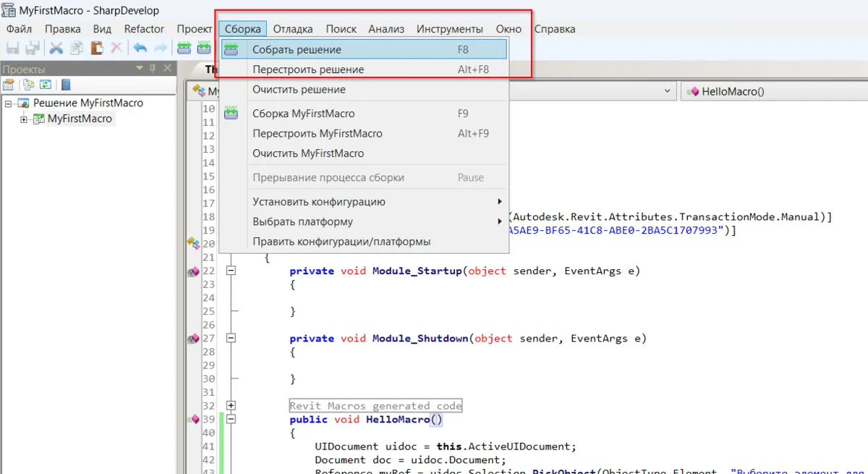Open the Анализ menu

(386, 29)
